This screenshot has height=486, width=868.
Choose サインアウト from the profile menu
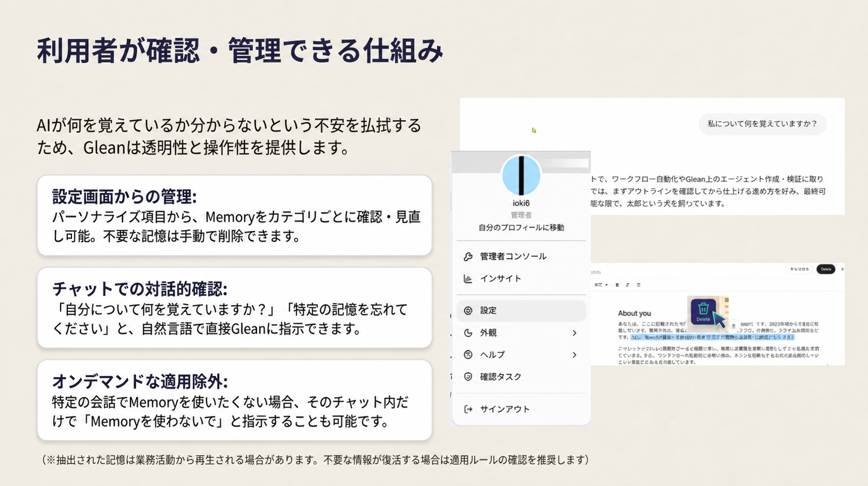(521, 409)
